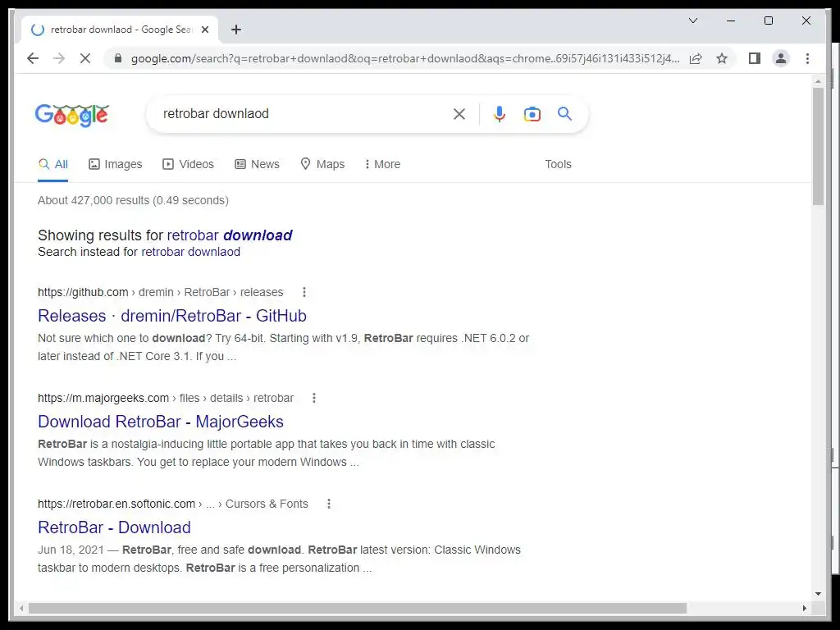This screenshot has height=630, width=840.
Task: Switch to Images results
Action: tap(115, 164)
